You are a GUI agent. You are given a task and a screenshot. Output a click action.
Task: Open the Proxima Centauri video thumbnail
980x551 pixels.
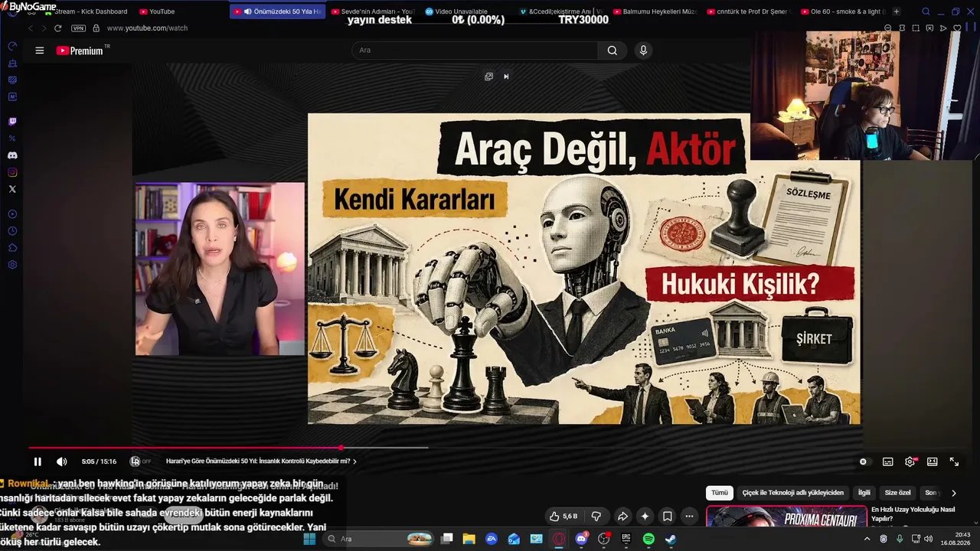pos(786,517)
